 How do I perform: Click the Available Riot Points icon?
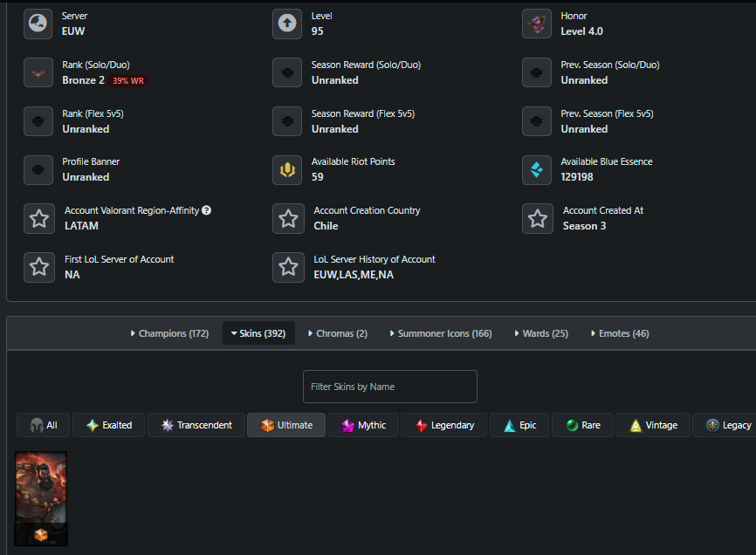coord(287,169)
